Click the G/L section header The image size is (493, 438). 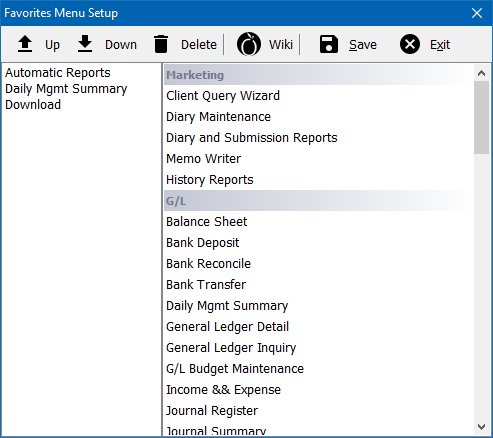click(x=318, y=201)
